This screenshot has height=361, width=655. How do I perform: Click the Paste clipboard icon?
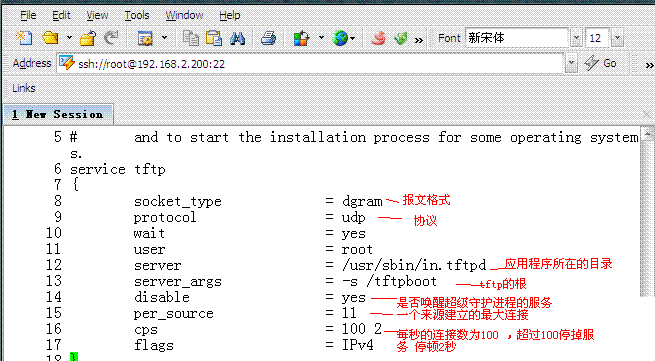pyautogui.click(x=214, y=38)
